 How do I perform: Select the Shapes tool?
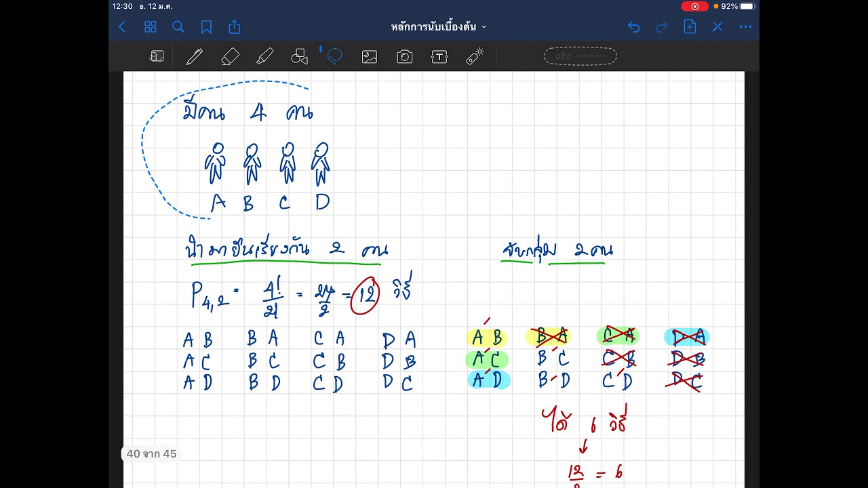(x=300, y=57)
